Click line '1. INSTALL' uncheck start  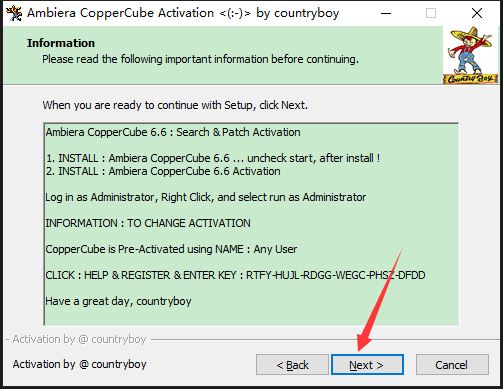tap(213, 158)
